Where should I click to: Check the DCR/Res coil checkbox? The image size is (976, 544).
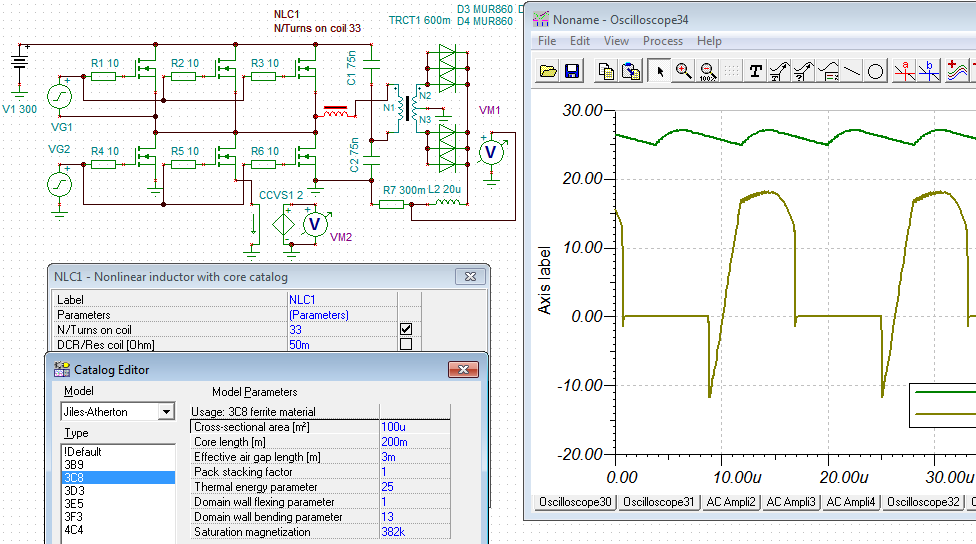point(406,344)
